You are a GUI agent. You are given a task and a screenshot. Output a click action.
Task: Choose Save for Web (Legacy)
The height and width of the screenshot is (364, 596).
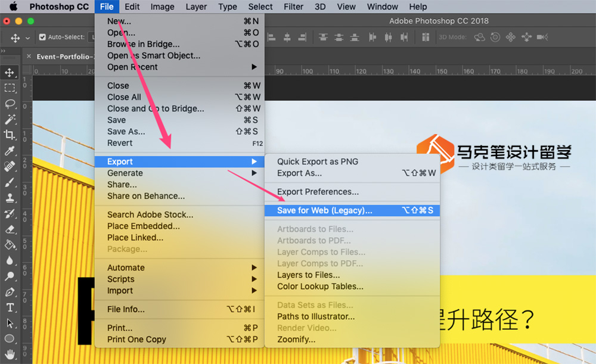pos(352,210)
